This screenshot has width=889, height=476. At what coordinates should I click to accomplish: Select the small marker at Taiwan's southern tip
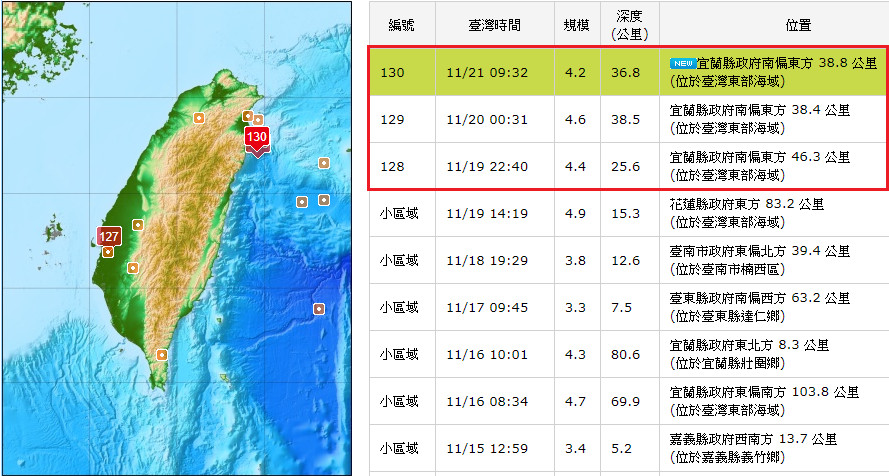tap(162, 355)
